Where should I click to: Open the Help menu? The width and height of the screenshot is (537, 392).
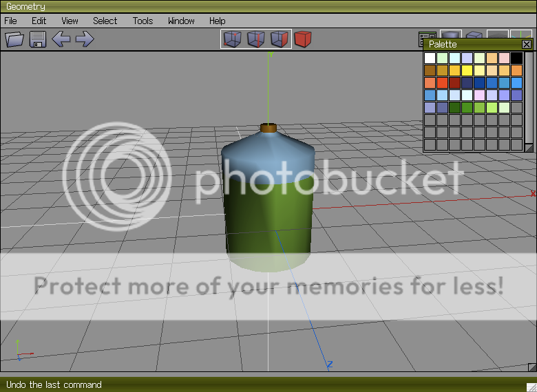pyautogui.click(x=217, y=21)
